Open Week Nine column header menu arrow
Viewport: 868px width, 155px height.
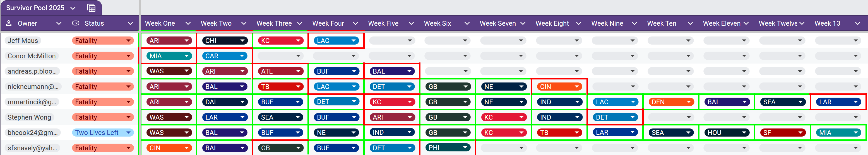coord(634,23)
